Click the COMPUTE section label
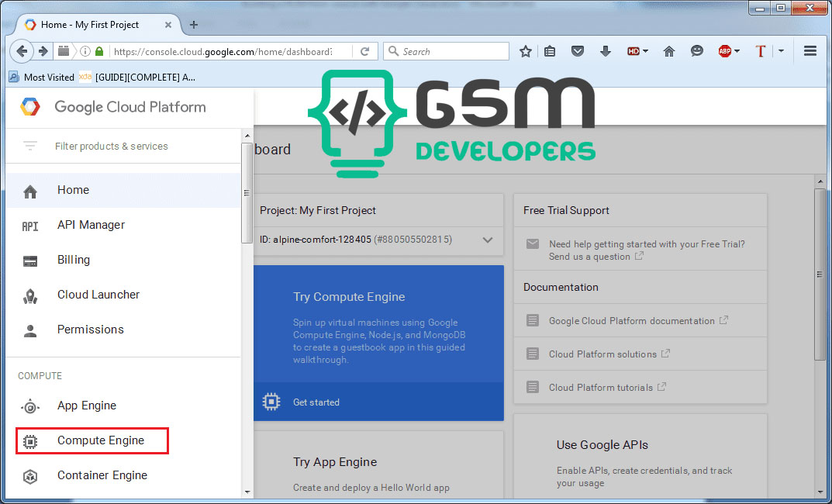This screenshot has height=504, width=832. pos(40,376)
